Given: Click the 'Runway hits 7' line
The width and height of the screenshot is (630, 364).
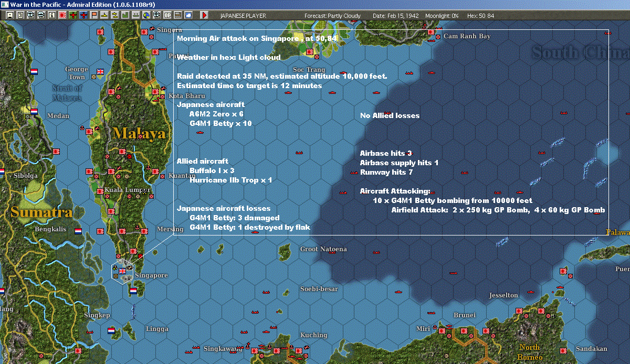Looking at the screenshot, I should point(387,172).
